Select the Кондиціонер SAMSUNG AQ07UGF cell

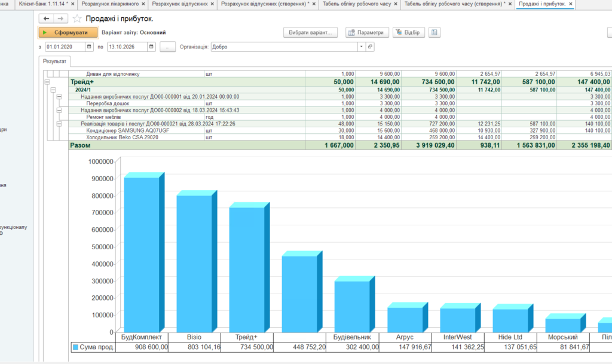(136, 131)
